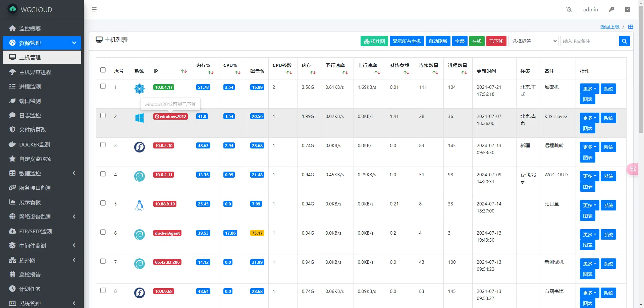Click the Linux penguin icon for 10.88.9.19

140,205
